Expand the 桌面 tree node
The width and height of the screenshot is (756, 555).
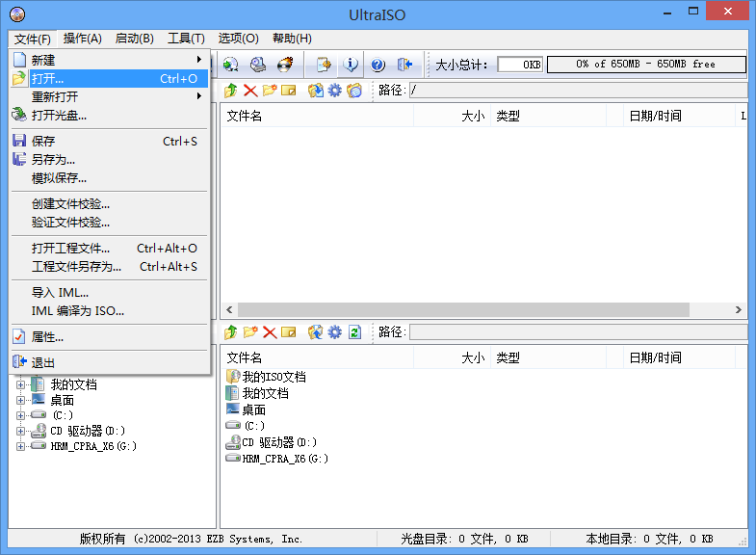coord(20,400)
